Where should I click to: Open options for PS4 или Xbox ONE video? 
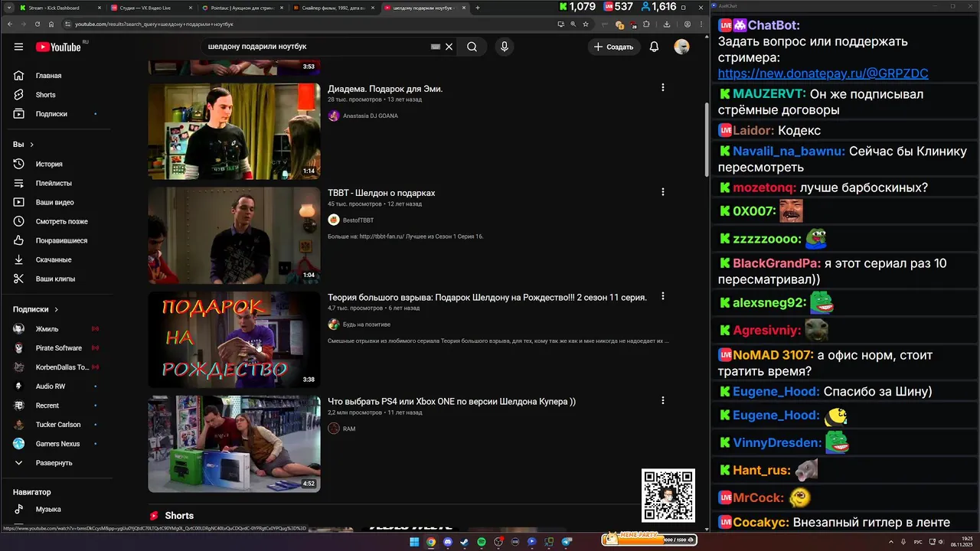click(x=663, y=400)
